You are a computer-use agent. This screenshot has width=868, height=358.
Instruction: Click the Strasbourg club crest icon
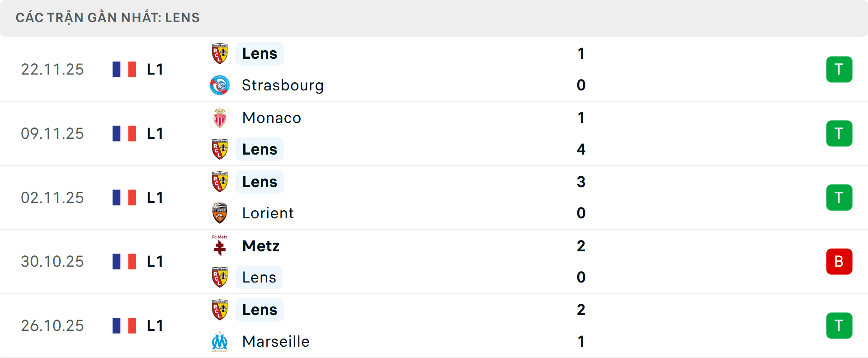[220, 85]
